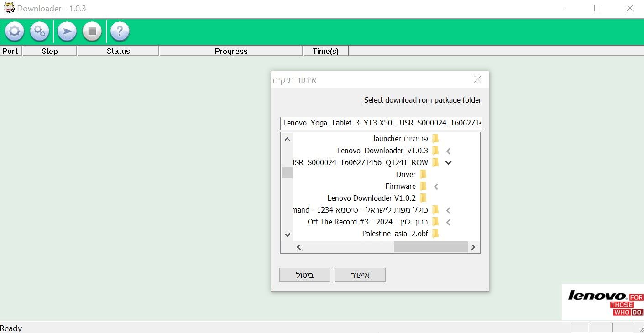Stop the download with square icon
The height and width of the screenshot is (333, 644).
(x=92, y=31)
